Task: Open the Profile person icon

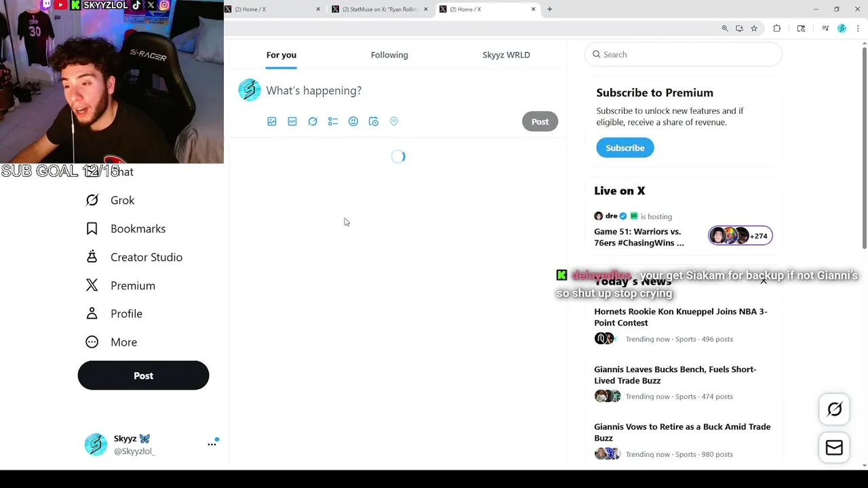Action: pos(92,314)
